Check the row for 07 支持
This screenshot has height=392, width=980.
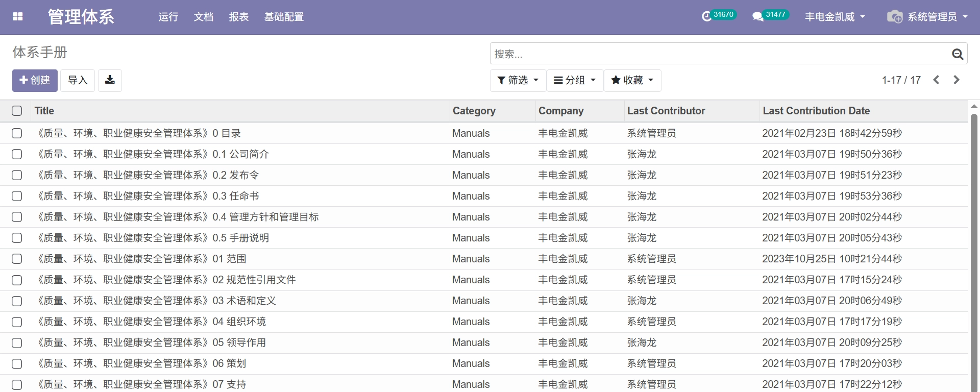click(x=17, y=384)
